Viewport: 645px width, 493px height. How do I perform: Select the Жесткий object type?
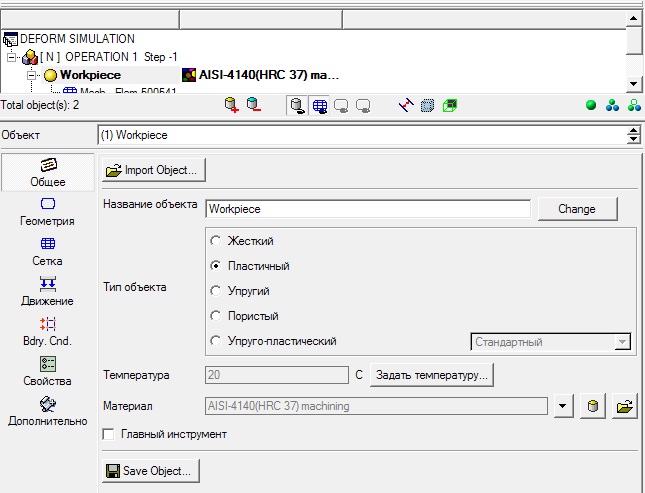pos(216,241)
